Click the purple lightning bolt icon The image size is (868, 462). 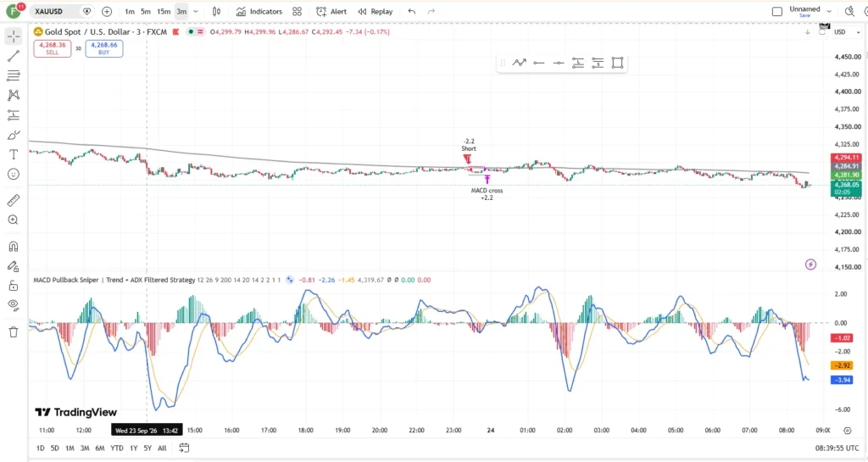(x=810, y=264)
